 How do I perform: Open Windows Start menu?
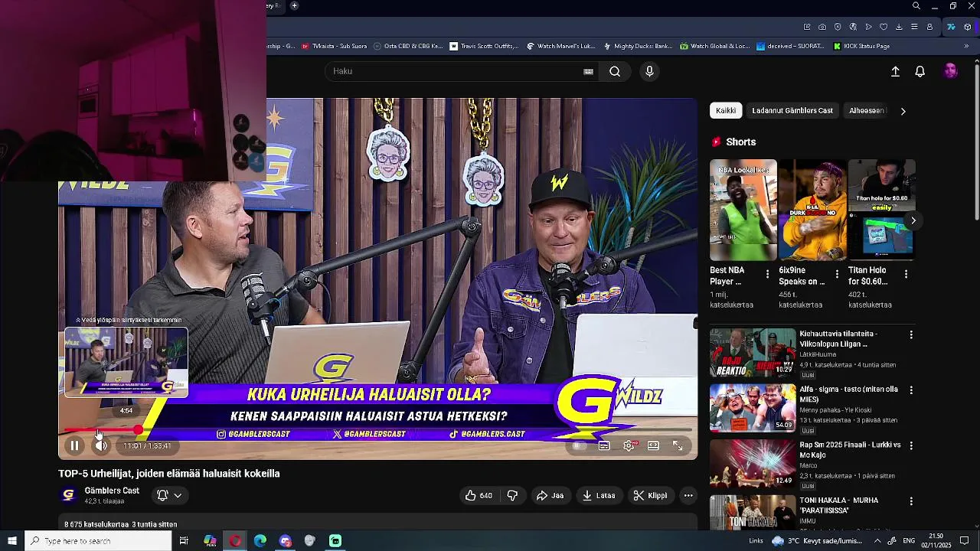coord(12,541)
